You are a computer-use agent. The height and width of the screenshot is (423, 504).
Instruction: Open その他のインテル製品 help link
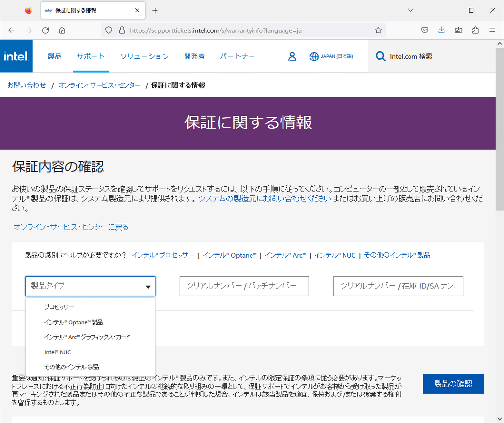point(397,255)
